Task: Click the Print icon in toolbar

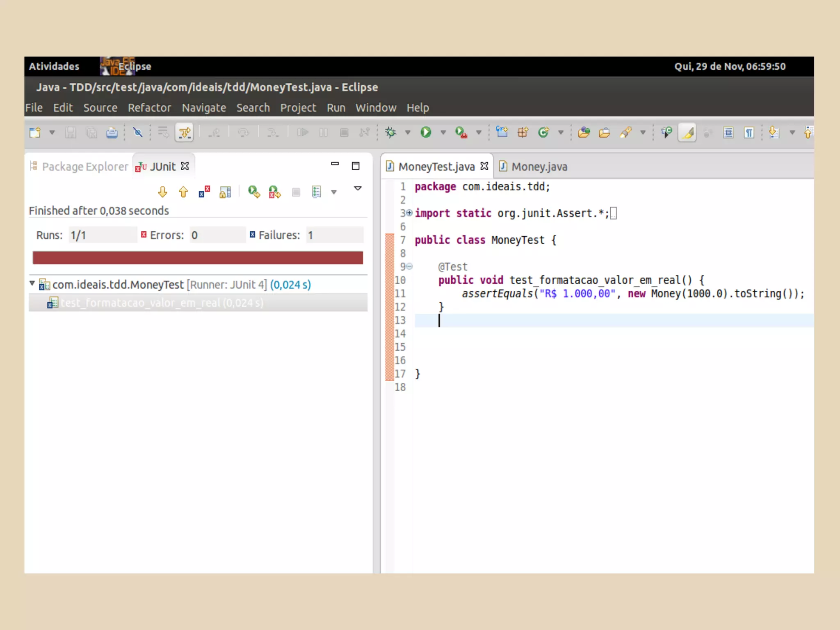Action: (112, 132)
